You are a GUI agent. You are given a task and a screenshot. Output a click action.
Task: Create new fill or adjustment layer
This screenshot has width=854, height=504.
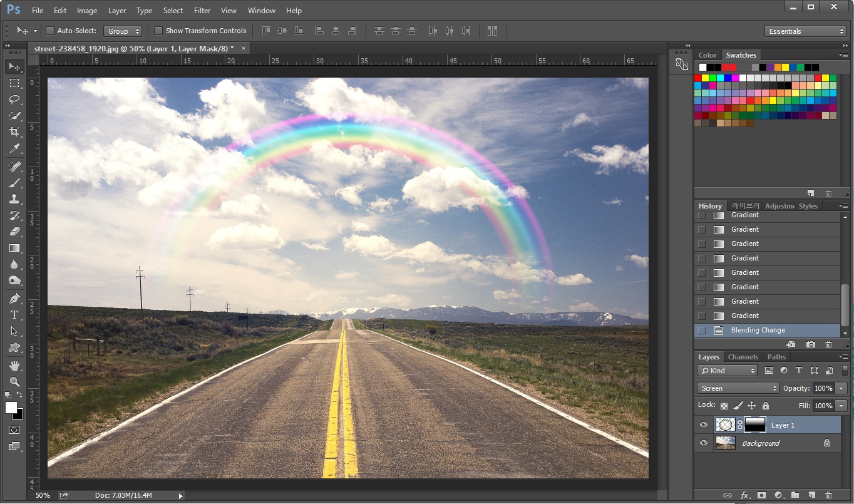coord(778,495)
